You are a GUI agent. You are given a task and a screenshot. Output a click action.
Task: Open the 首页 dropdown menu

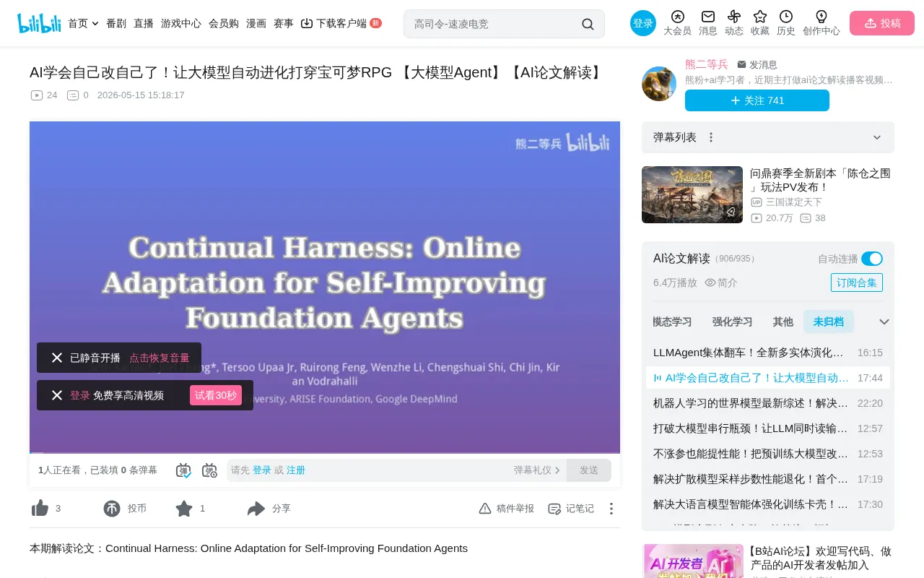pos(83,23)
